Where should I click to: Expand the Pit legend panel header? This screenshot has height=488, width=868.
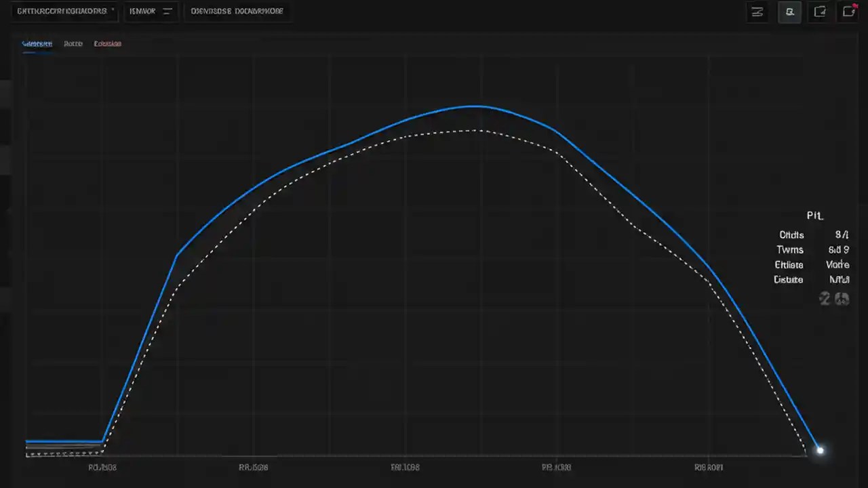tap(814, 216)
